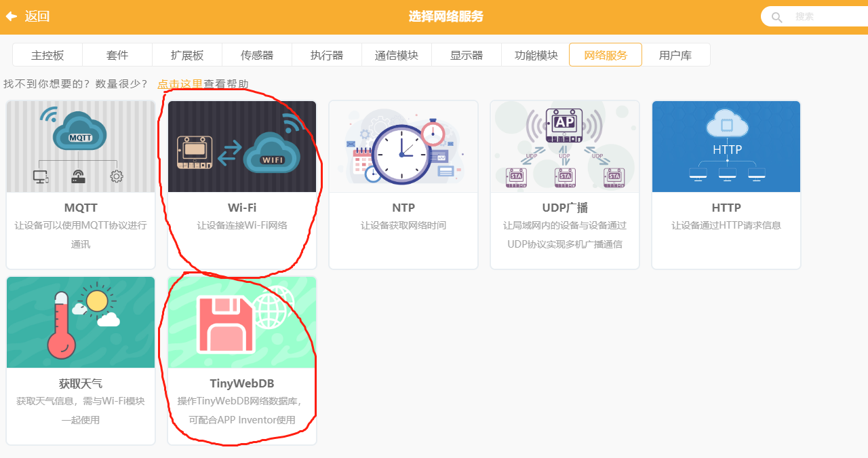Open the 功能模块 category
Viewport: 868px width, 458px height.
536,54
